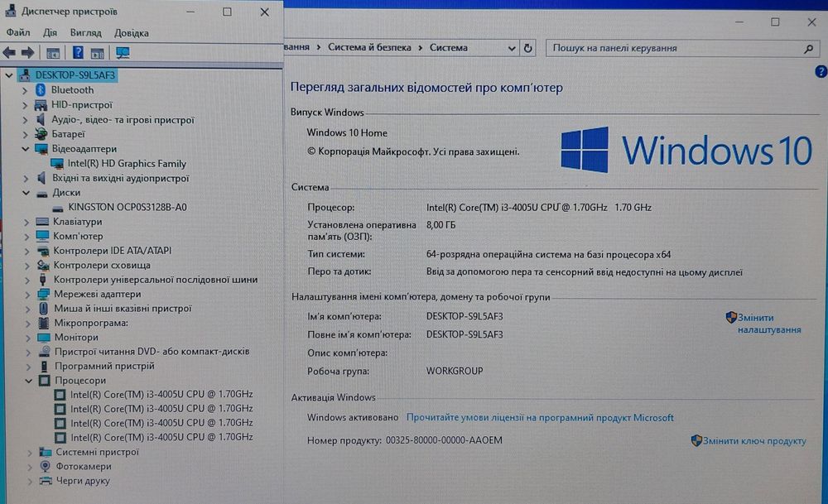828x504 pixels.
Task: Click the Клавіатури keyboard icon
Action: [42, 222]
